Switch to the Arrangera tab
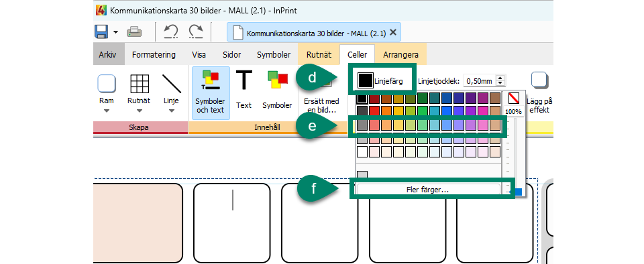Screen dimensions: 644x264 coord(401,54)
